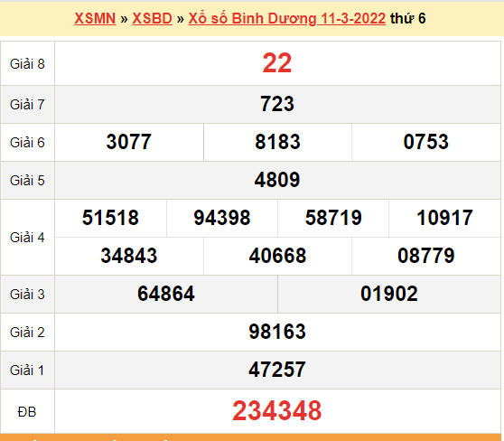Viewport: 504px width, 441px height.
Task: Select the ĐB special prize 234348
Action: (x=277, y=410)
